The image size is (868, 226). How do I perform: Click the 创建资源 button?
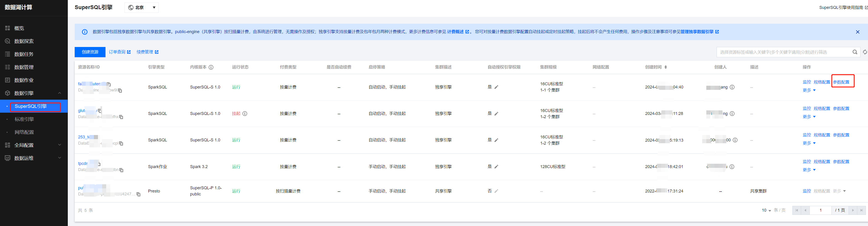tap(90, 52)
